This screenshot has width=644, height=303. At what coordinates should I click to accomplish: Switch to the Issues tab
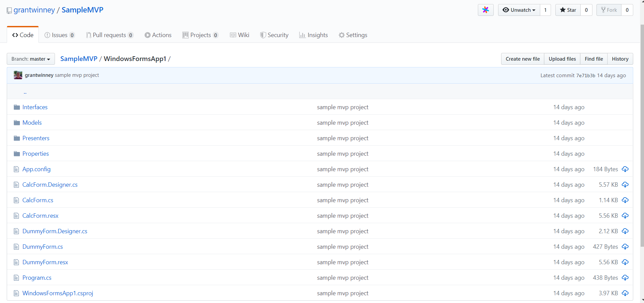tap(59, 35)
